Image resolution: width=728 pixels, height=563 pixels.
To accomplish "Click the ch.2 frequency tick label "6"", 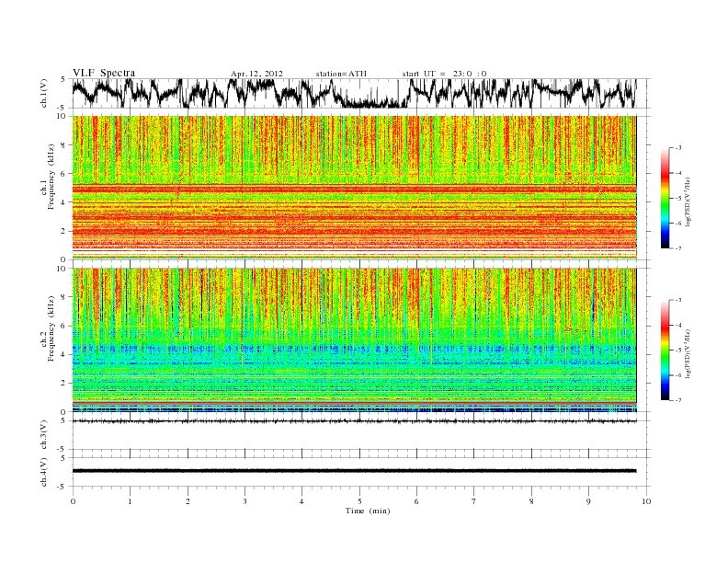I will [x=63, y=326].
